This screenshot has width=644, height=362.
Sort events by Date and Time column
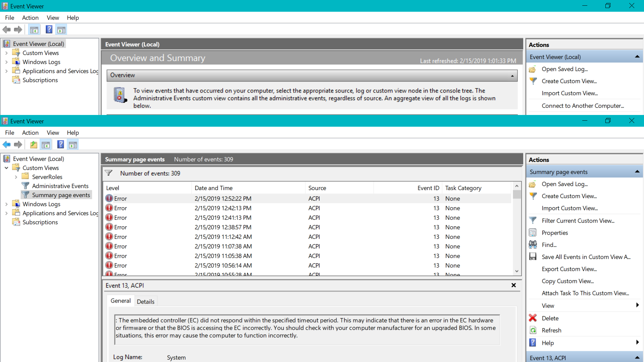pyautogui.click(x=248, y=188)
